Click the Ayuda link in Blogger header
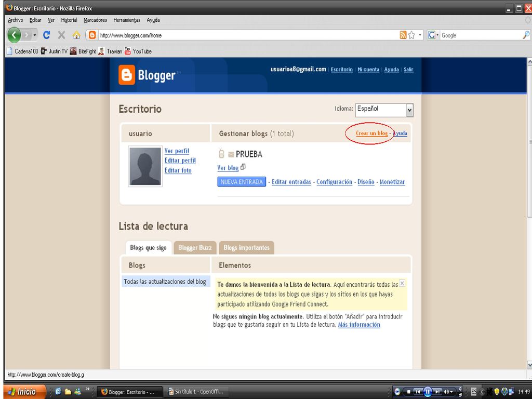The image size is (532, 399). 392,70
